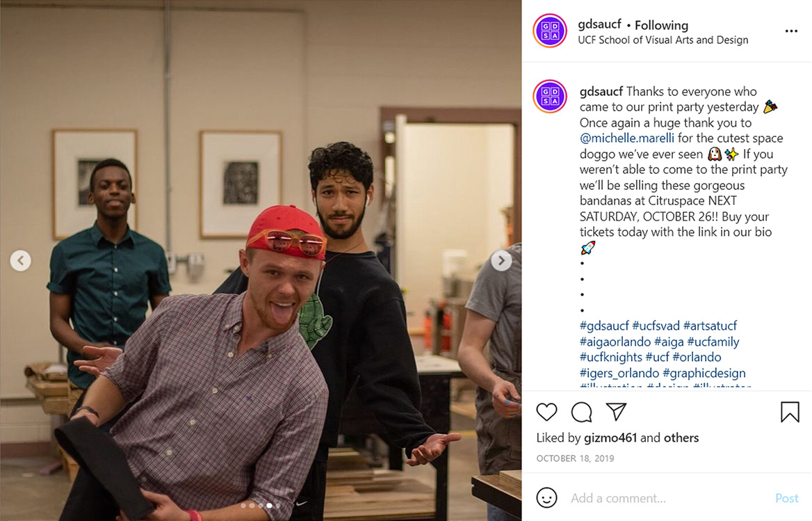Open the #ucfknights hashtag
Image resolution: width=812 pixels, height=521 pixels.
click(x=610, y=358)
